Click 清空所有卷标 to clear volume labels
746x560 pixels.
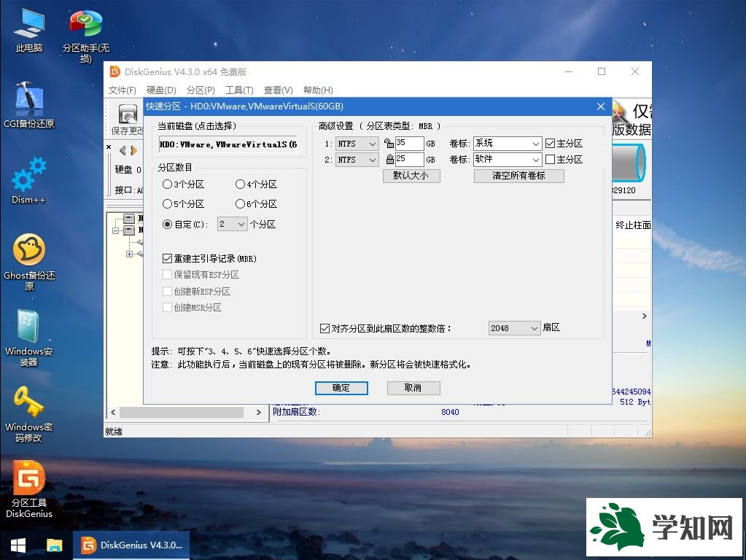(x=518, y=176)
